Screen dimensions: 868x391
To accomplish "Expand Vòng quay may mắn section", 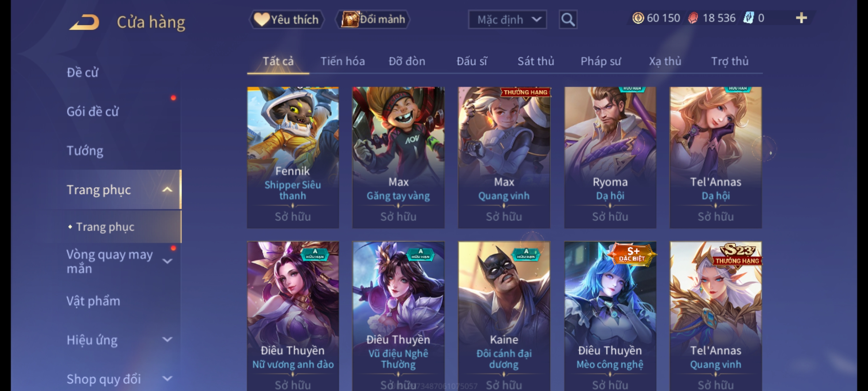I will pyautogui.click(x=167, y=261).
